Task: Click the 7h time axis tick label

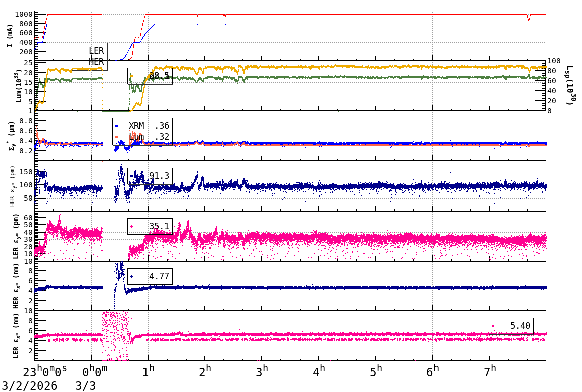Action: pos(490,371)
